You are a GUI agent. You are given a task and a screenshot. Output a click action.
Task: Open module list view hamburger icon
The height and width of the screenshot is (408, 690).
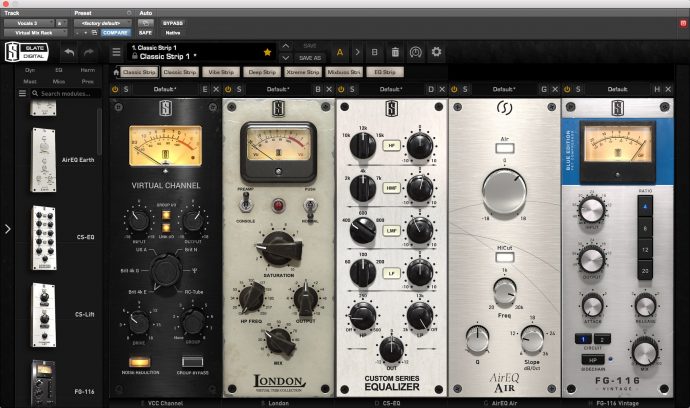pos(22,93)
